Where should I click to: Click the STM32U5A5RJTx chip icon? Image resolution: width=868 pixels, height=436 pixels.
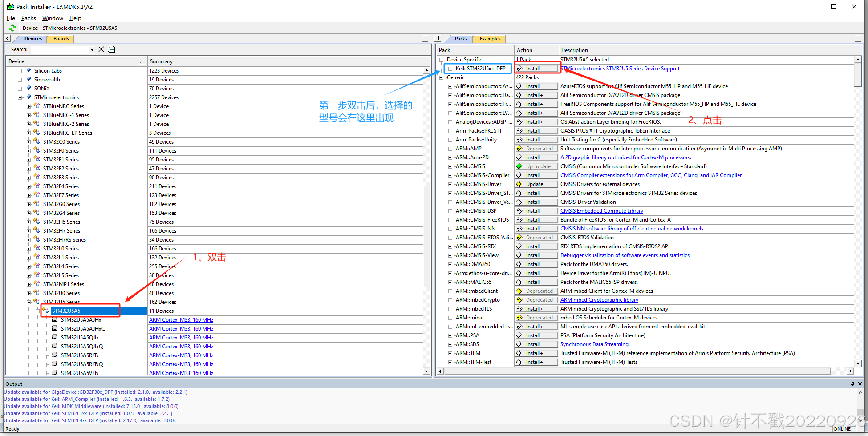coord(54,355)
